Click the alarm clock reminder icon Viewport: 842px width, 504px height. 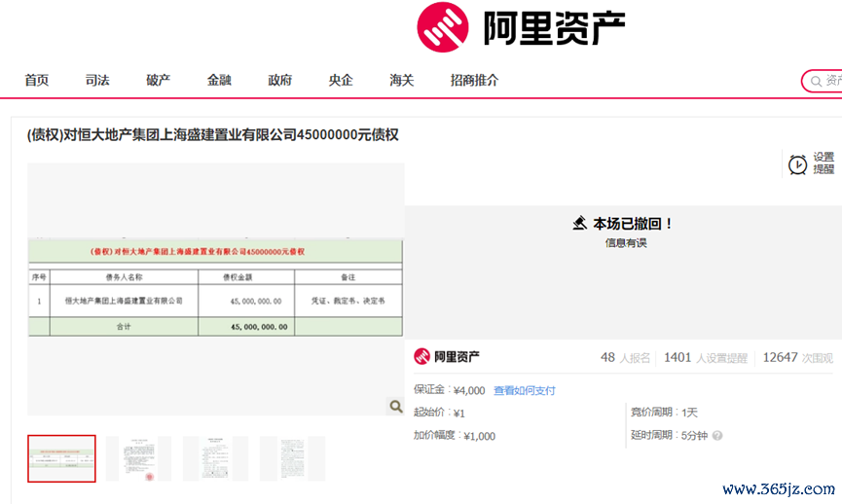[797, 164]
